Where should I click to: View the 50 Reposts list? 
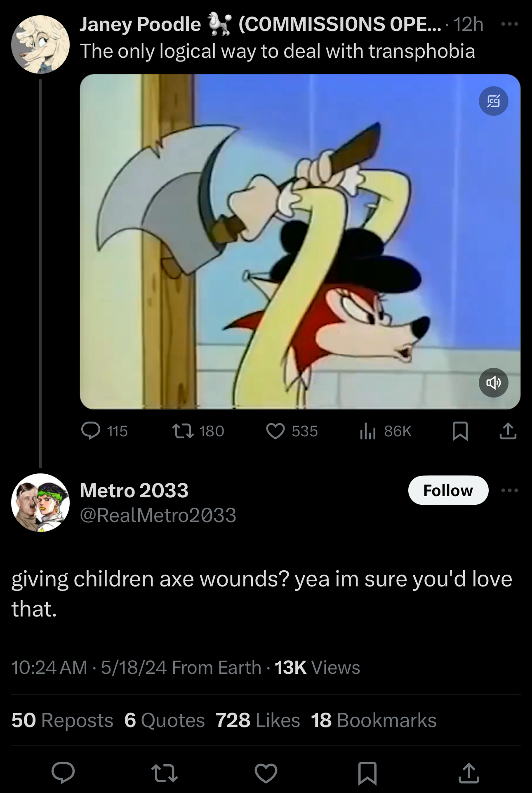[62, 720]
